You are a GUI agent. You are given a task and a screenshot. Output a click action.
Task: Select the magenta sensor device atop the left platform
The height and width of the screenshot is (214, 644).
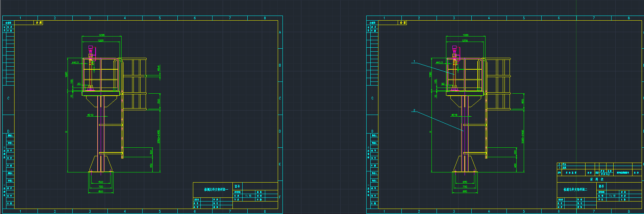(x=91, y=51)
